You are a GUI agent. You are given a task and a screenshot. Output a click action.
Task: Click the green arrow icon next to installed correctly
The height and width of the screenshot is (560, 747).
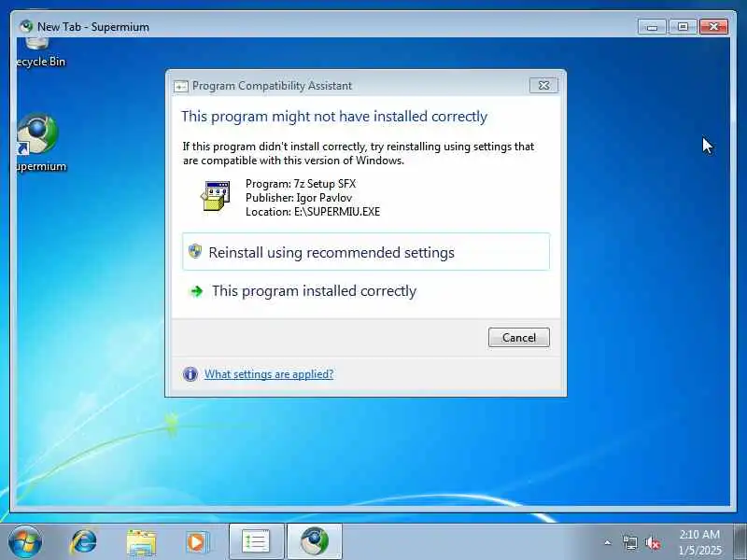[196, 291]
